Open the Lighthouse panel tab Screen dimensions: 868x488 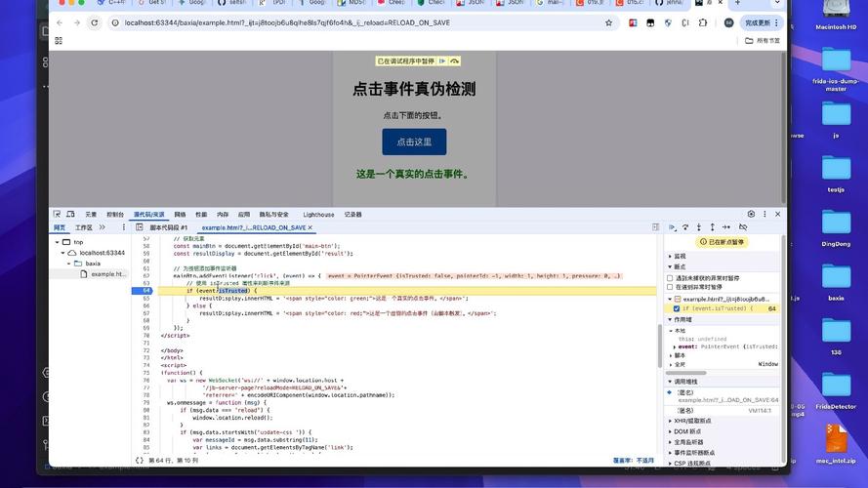(318, 215)
